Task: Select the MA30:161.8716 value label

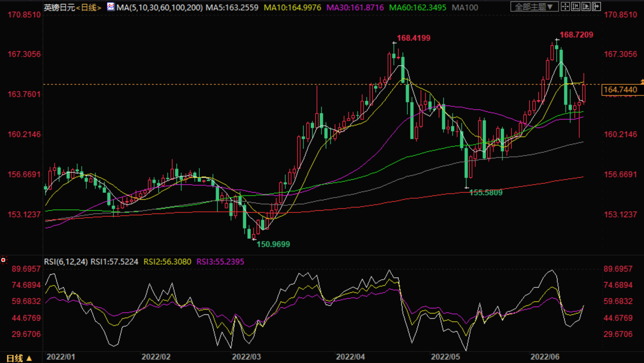Action: point(355,7)
